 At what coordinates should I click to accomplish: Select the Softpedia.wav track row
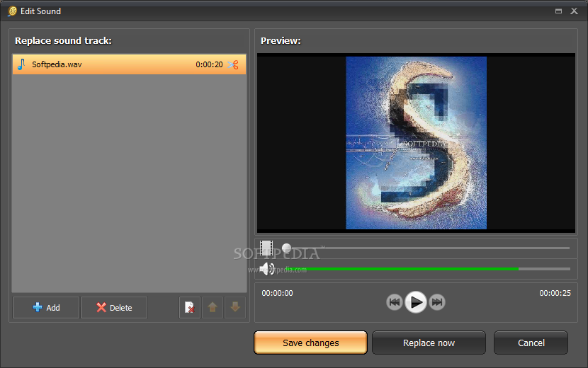tap(130, 64)
